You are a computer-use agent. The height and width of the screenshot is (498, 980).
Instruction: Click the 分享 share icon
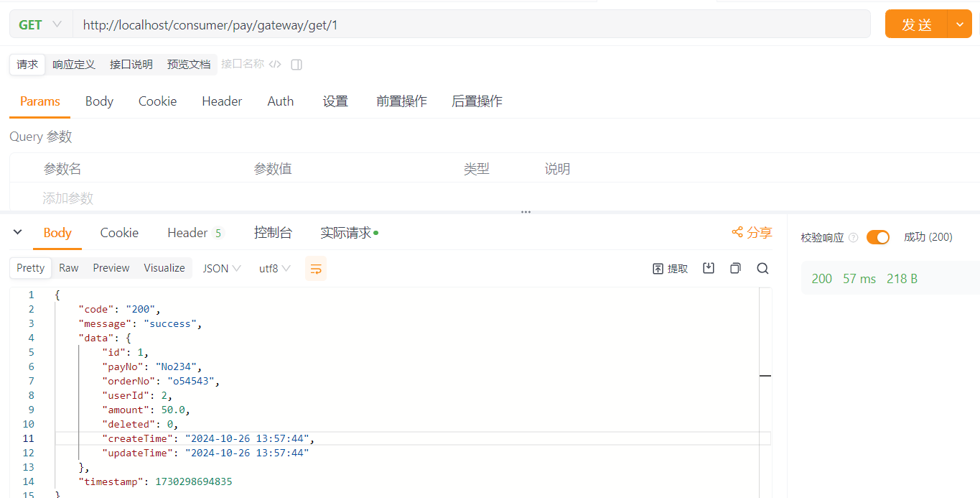737,232
